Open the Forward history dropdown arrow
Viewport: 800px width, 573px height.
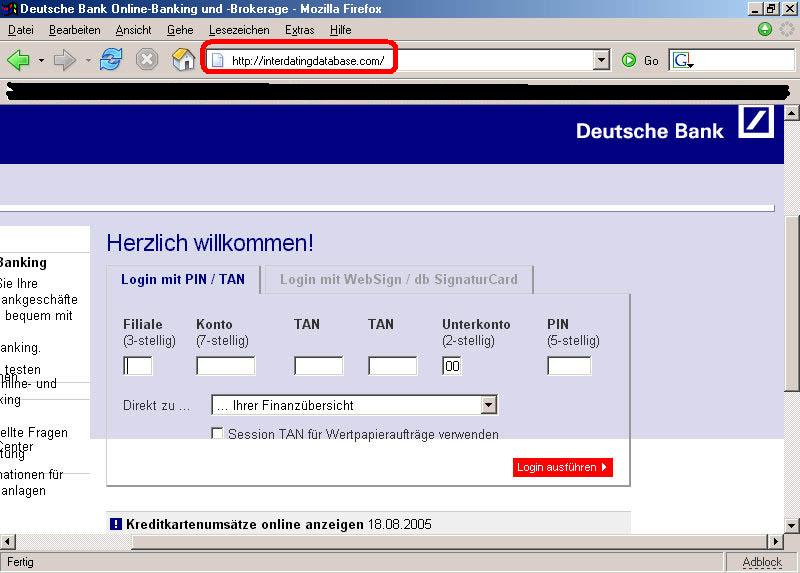click(x=88, y=60)
